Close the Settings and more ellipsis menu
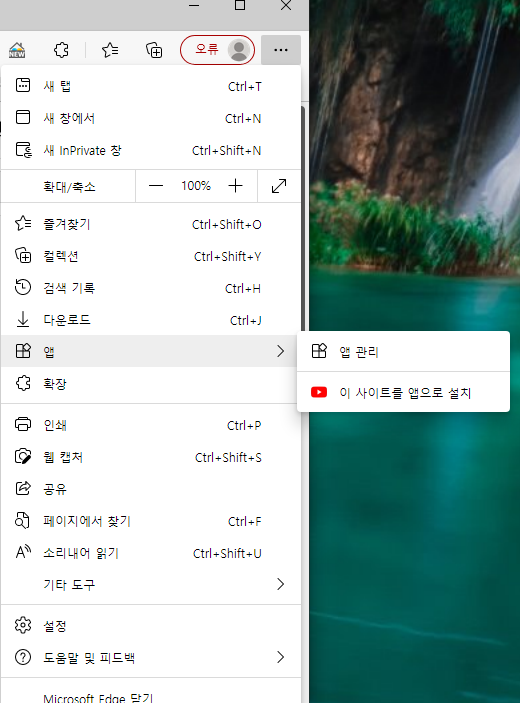Screen dimensions: 520x703 281,50
